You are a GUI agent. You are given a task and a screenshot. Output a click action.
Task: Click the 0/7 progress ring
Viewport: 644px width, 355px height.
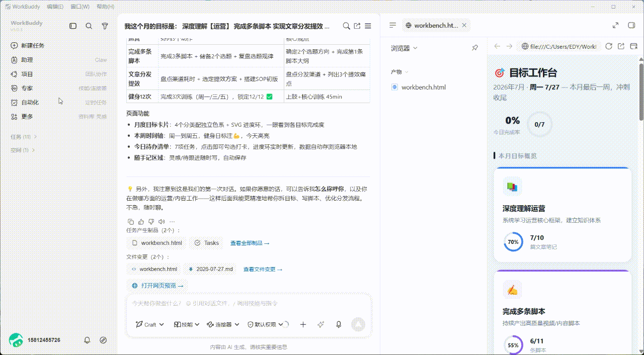click(539, 124)
